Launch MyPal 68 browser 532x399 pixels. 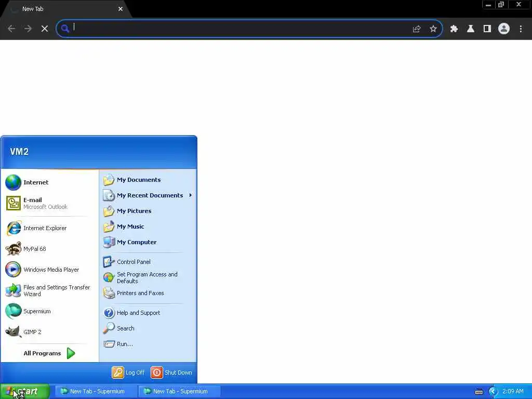click(x=49, y=249)
